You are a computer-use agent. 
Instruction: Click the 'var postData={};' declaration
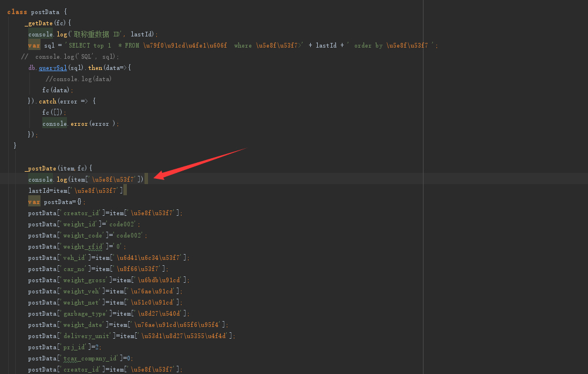coord(56,202)
